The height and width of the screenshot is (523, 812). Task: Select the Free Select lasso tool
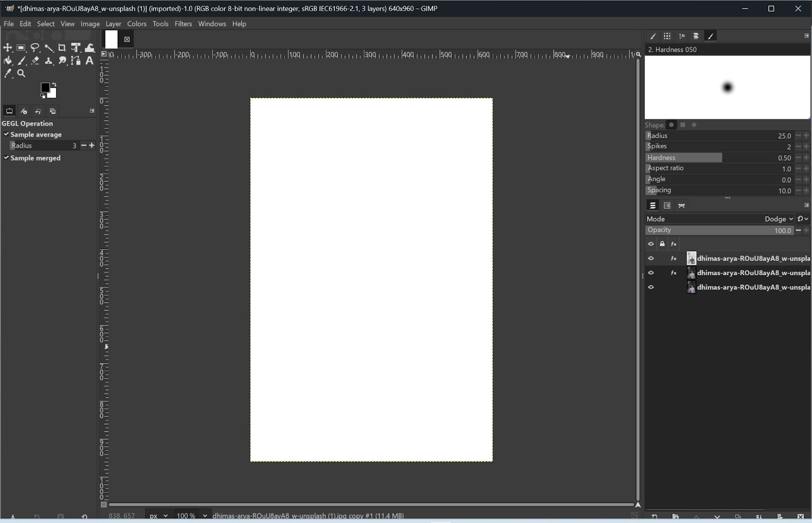pyautogui.click(x=35, y=48)
